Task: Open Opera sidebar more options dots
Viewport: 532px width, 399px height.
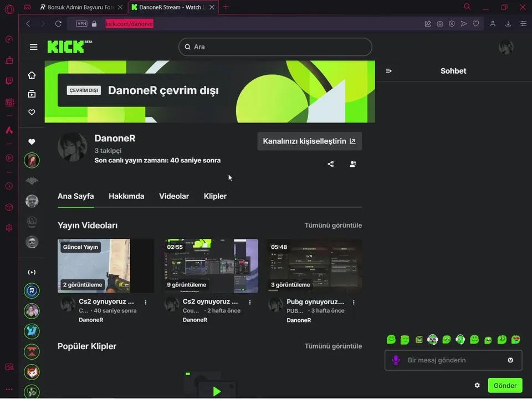Action: tap(9, 389)
